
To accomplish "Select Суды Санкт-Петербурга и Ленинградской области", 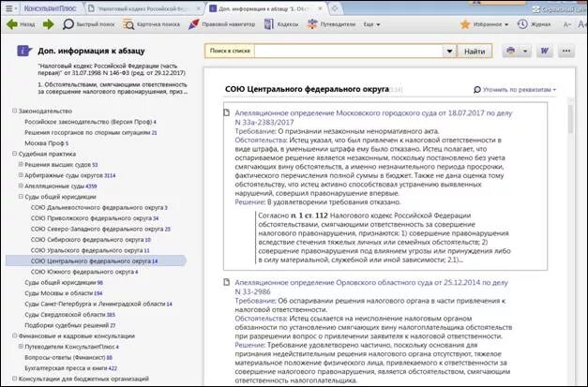I will [x=98, y=304].
